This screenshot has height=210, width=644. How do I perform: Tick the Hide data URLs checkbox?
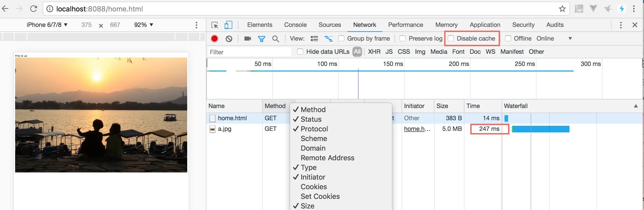(x=300, y=52)
